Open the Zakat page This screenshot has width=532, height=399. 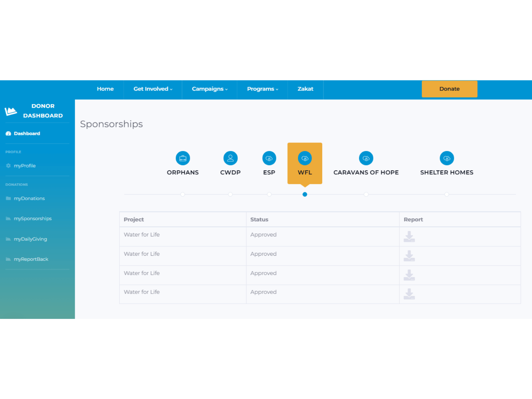tap(305, 89)
